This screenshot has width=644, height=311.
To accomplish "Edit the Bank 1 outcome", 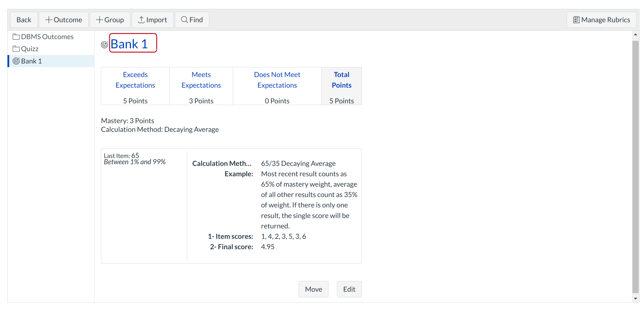I will pyautogui.click(x=349, y=289).
